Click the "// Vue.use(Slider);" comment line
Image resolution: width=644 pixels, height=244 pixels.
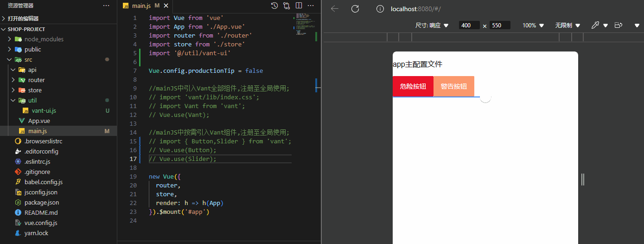click(x=183, y=159)
